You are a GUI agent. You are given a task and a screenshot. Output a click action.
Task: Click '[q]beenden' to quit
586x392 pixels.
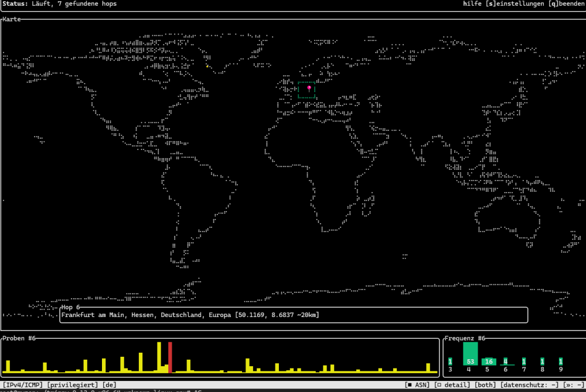pyautogui.click(x=566, y=4)
